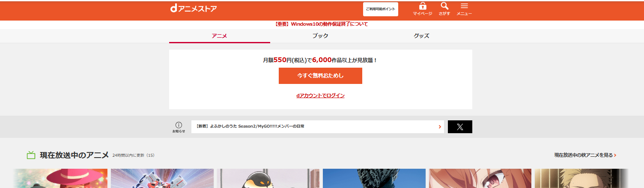Switch to the ブック tab
Viewport: 644px width, 188px height.
[x=320, y=36]
